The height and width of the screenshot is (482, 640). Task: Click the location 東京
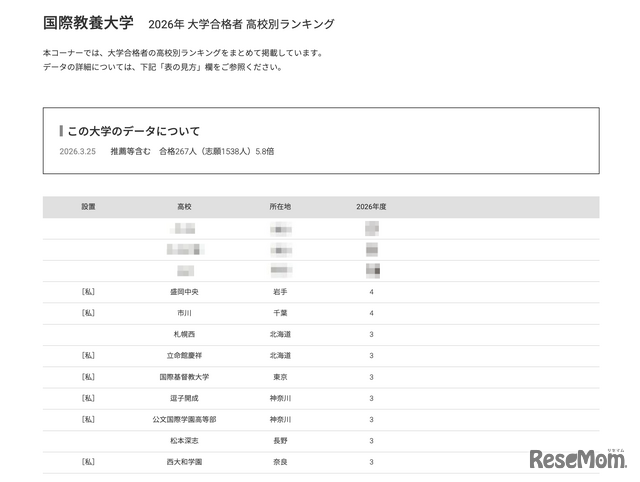tap(280, 377)
